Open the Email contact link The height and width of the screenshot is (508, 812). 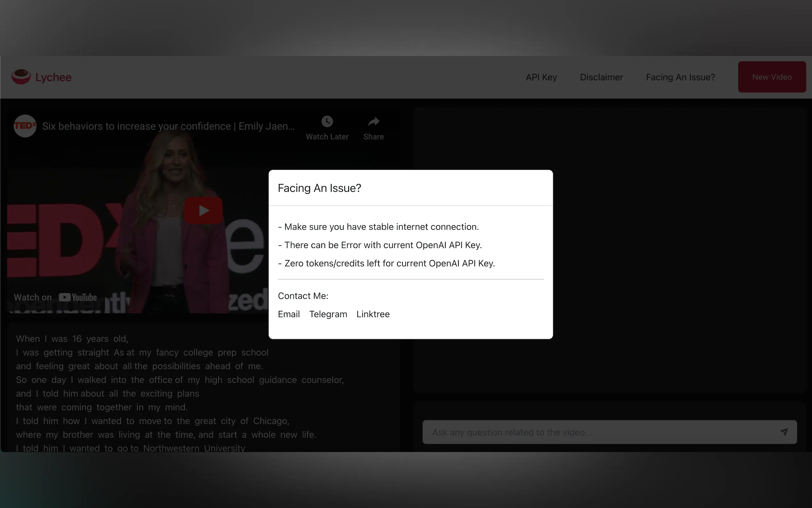point(289,314)
